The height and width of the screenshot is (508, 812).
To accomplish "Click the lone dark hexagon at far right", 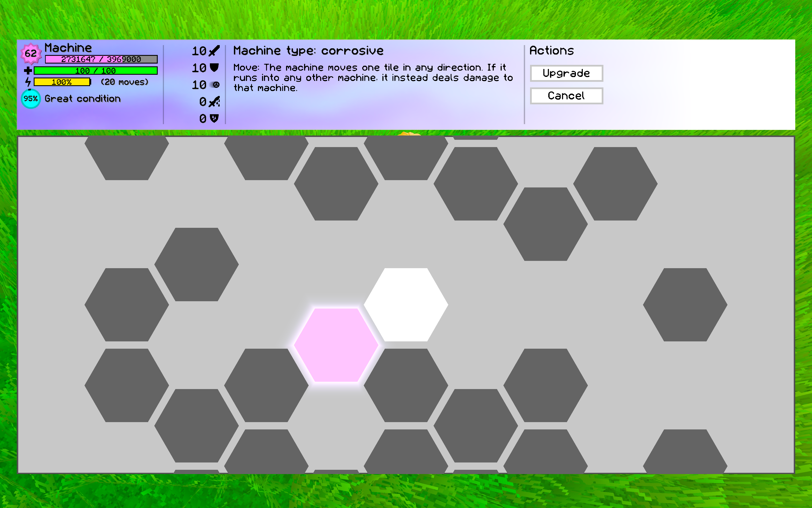I will click(x=685, y=305).
